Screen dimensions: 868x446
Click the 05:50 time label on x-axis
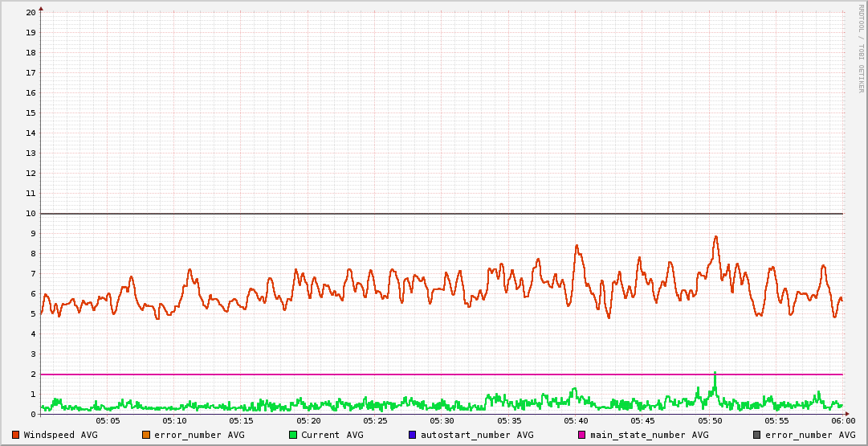pyautogui.click(x=709, y=420)
